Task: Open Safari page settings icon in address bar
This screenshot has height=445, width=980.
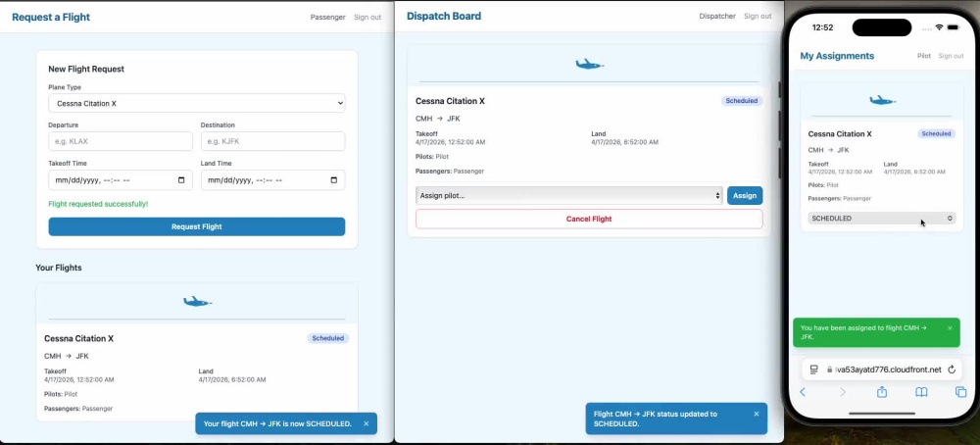Action: pos(813,370)
